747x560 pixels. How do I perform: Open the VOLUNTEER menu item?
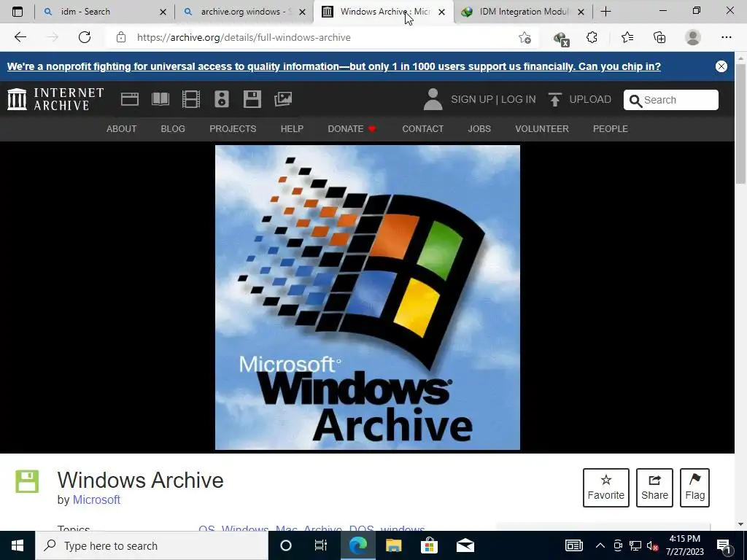pos(542,129)
